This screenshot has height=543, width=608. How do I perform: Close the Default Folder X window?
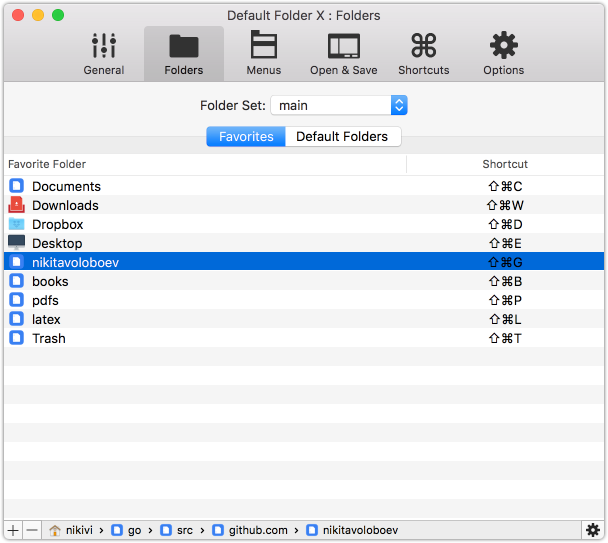pos(18,15)
